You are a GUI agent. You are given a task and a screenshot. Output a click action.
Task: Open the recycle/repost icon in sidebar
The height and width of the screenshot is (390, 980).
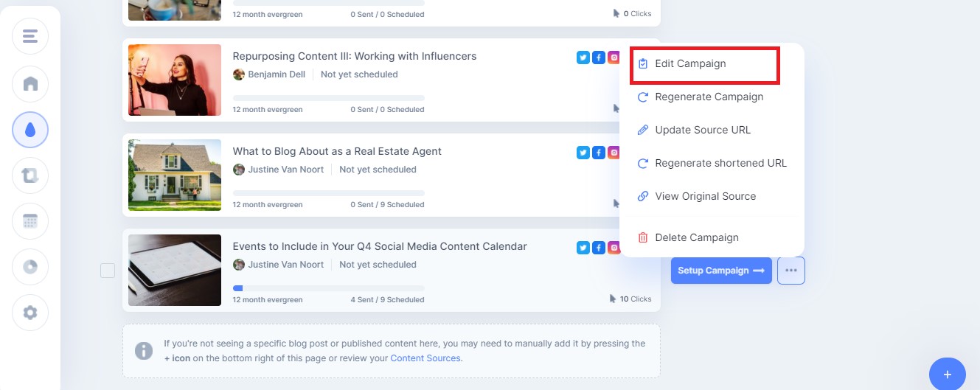point(30,175)
